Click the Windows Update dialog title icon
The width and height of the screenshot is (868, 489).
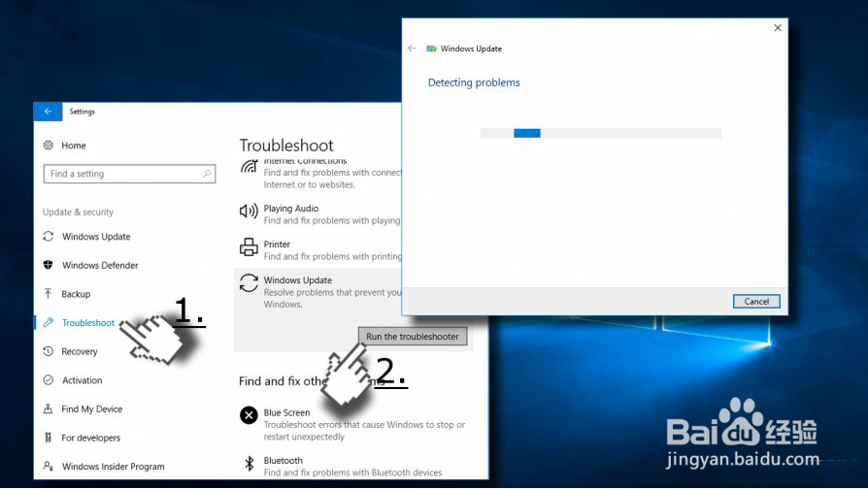point(431,49)
